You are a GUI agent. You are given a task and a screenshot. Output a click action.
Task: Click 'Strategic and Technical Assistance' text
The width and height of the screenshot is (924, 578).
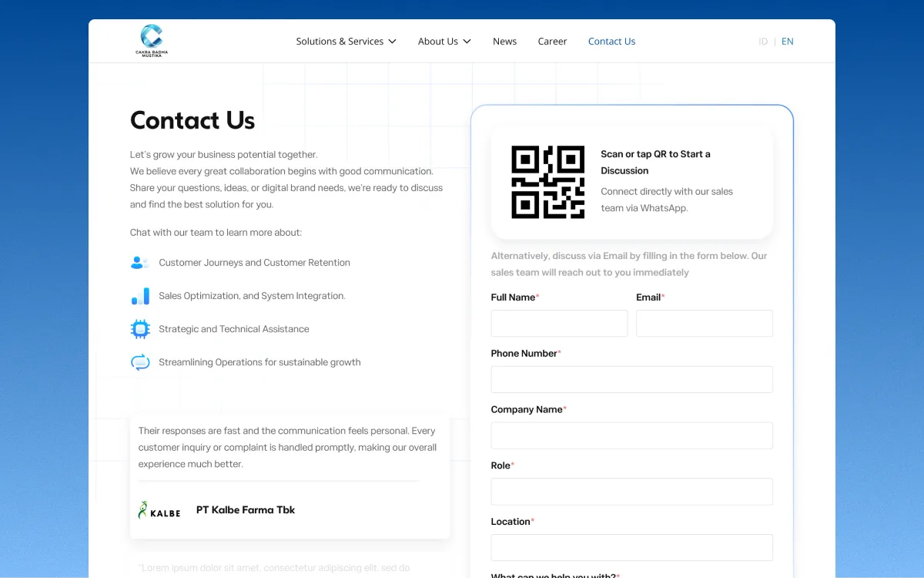coord(234,329)
